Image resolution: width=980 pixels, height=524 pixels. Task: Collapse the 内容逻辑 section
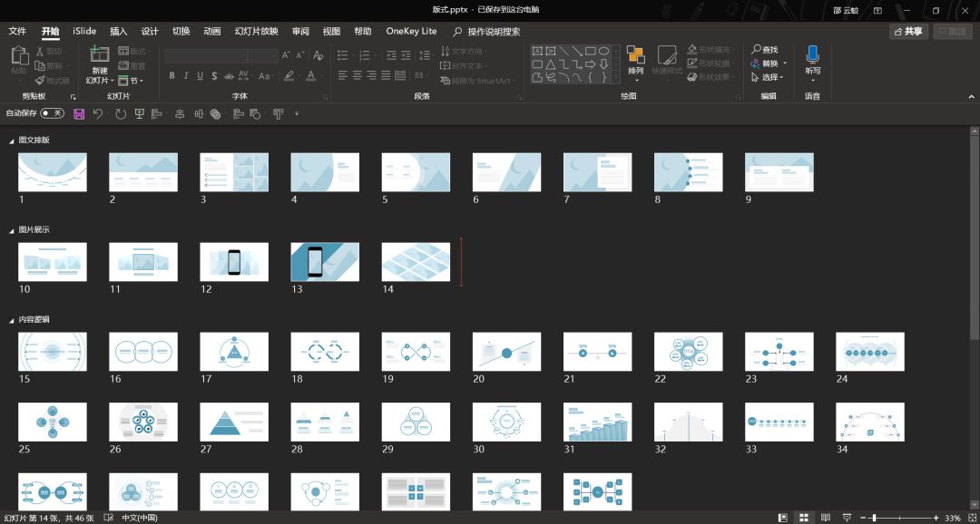click(12, 320)
